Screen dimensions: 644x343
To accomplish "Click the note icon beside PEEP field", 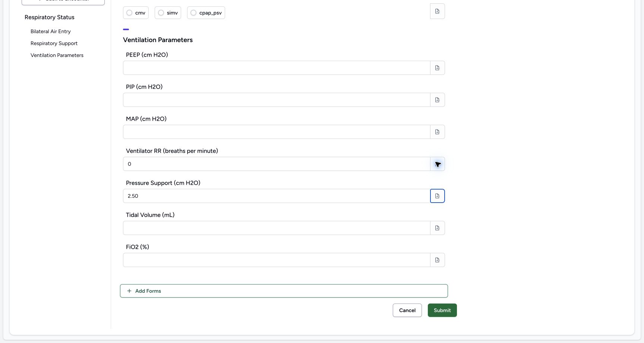I will click(438, 68).
